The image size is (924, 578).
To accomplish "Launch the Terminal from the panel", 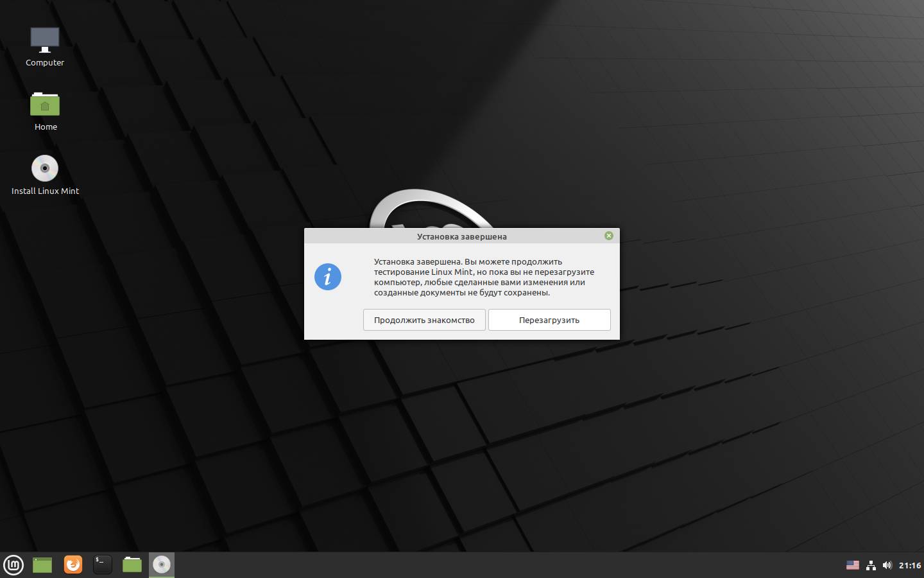I will pos(103,565).
